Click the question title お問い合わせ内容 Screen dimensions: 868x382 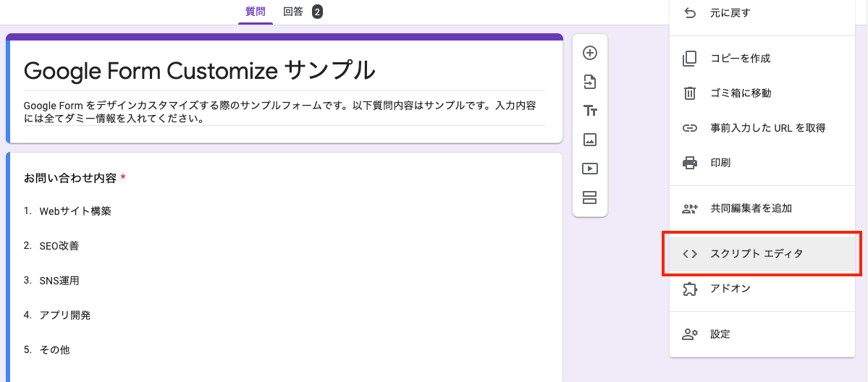pyautogui.click(x=70, y=178)
